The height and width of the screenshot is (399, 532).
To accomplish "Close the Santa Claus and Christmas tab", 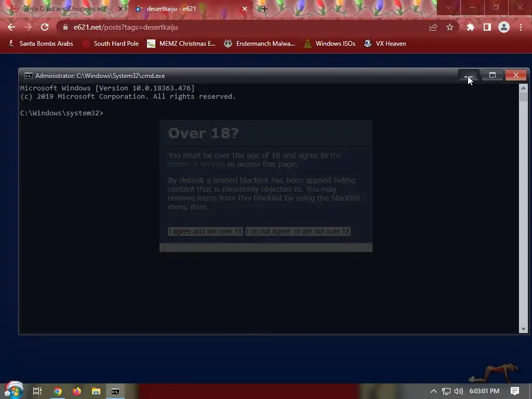I will click(x=120, y=9).
